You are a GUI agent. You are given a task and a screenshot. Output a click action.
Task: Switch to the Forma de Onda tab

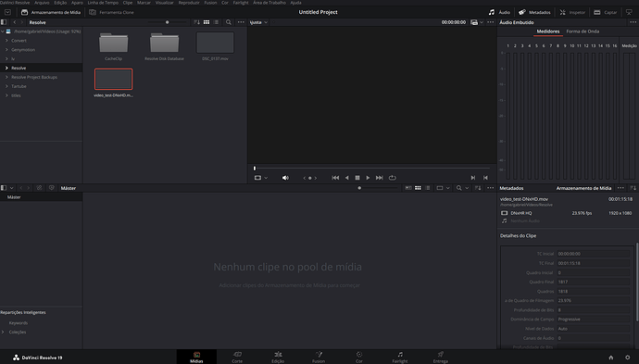point(583,31)
